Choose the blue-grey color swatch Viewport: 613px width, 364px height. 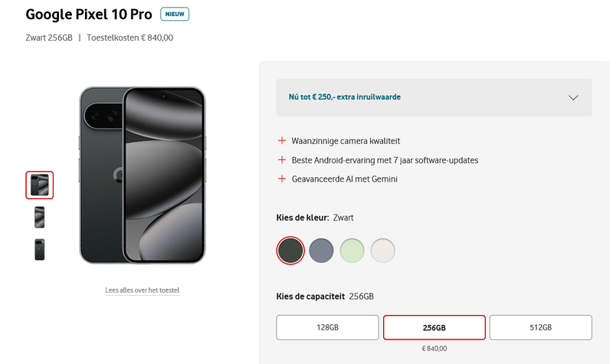321,250
